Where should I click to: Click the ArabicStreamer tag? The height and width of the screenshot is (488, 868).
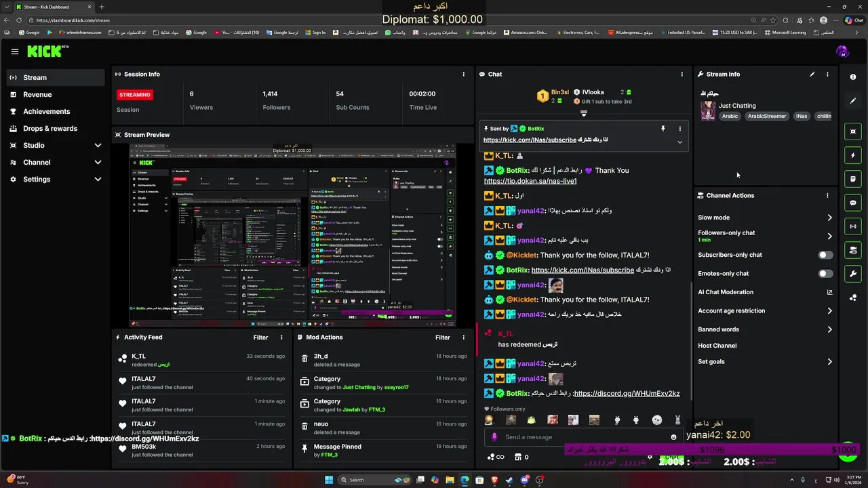coord(767,116)
